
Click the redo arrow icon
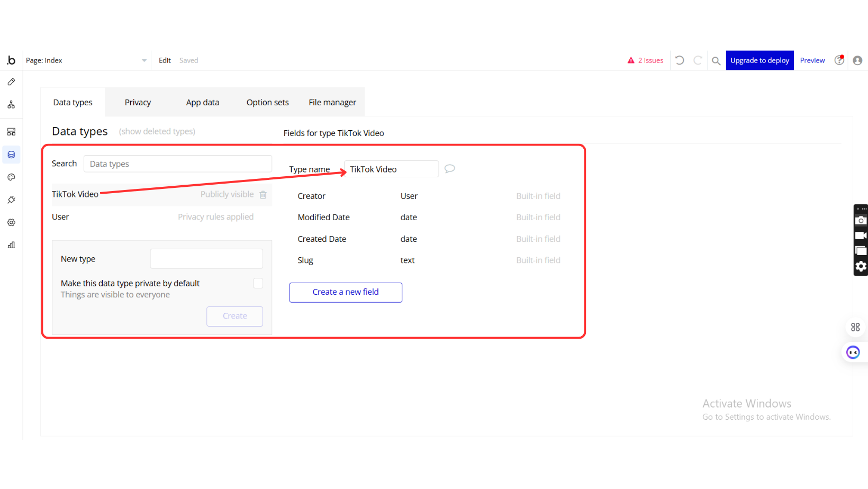click(698, 60)
